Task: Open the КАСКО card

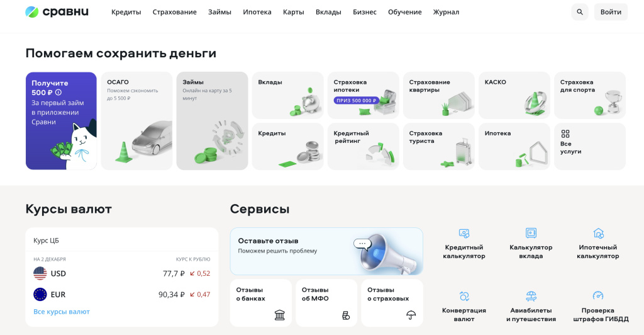Action: click(514, 95)
